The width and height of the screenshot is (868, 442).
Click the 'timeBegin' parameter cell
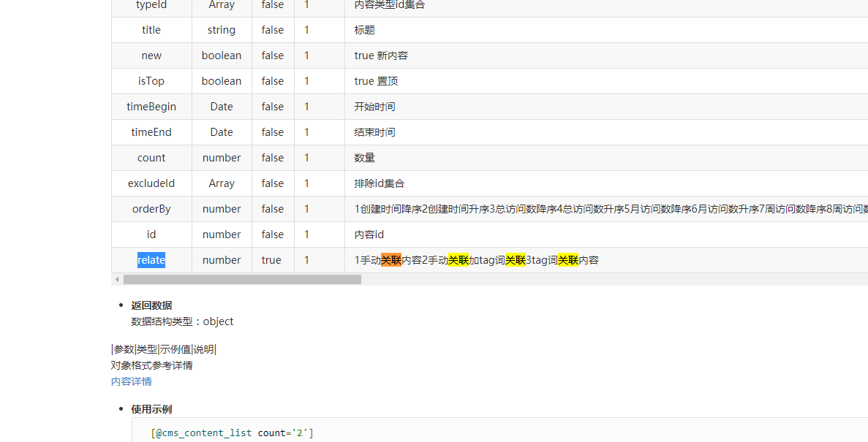coord(151,107)
